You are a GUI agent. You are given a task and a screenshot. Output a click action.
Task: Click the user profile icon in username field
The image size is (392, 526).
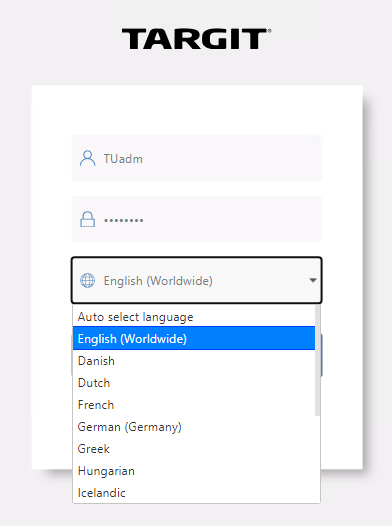(x=88, y=158)
